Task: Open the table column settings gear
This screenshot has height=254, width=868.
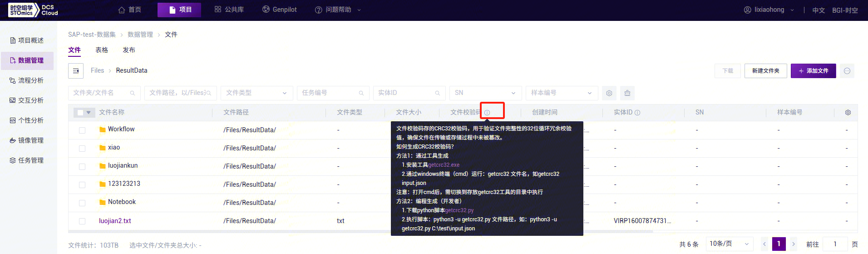Action: click(x=848, y=113)
